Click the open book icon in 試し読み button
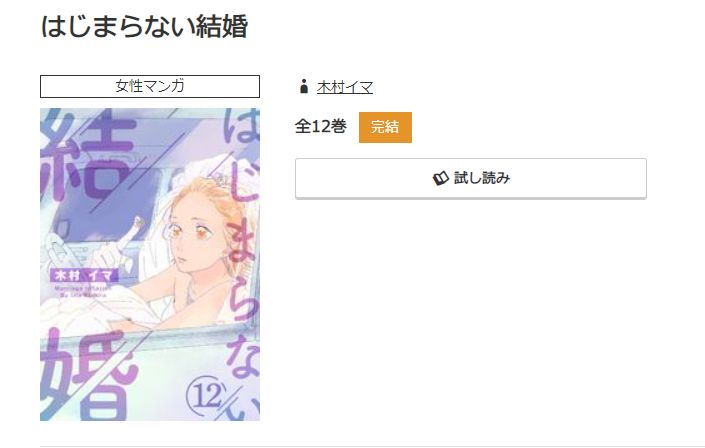Screen dimensions: 705x448 441,178
